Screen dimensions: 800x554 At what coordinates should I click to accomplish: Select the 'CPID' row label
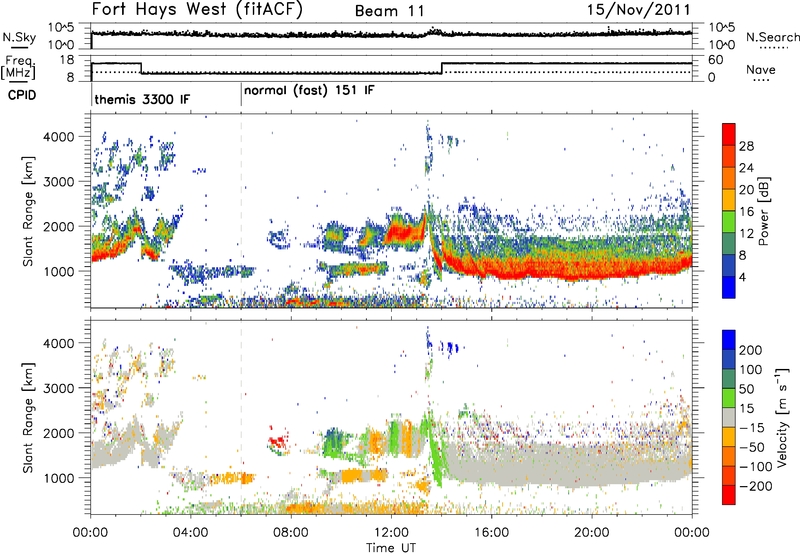(21, 95)
